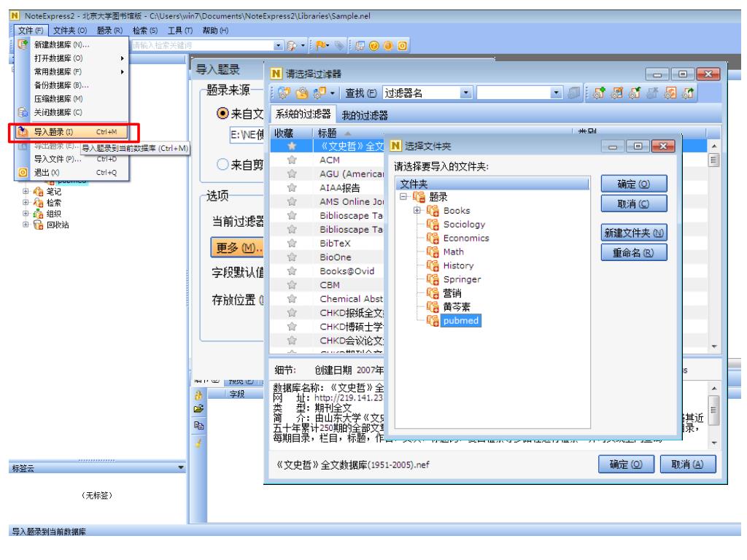Image resolution: width=747 pixels, height=560 pixels.
Task: Click the favorite star in the ACM row
Action: click(x=292, y=160)
